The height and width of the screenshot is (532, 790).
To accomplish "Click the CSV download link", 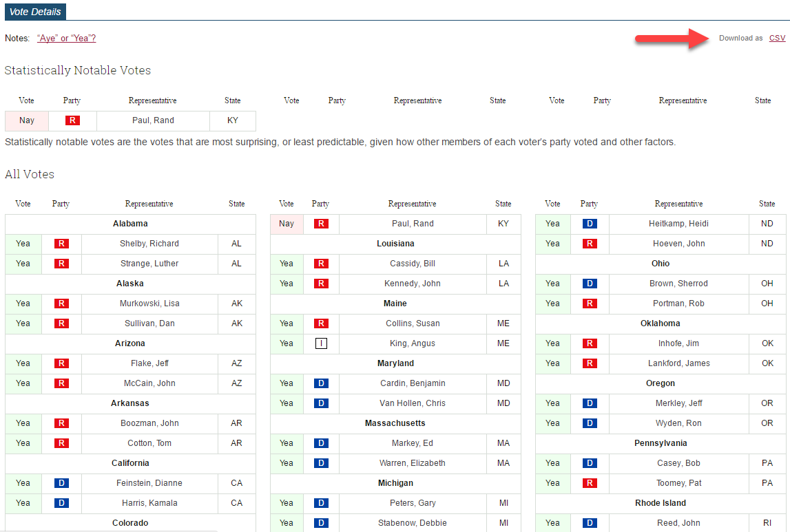I will pos(777,38).
